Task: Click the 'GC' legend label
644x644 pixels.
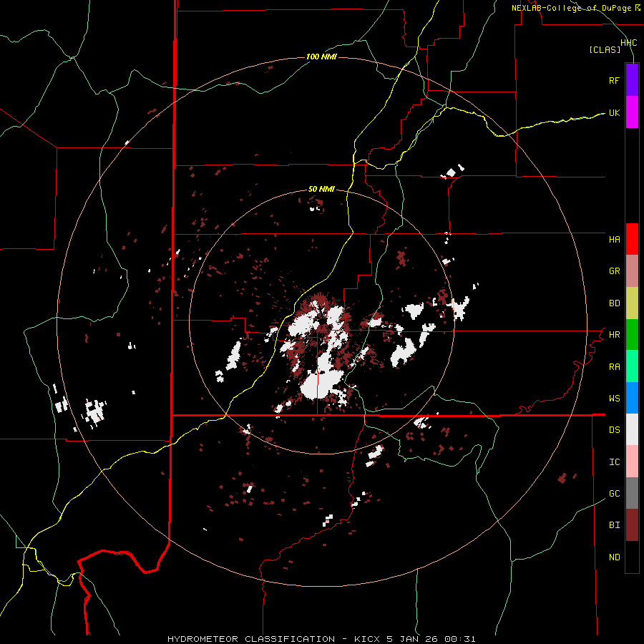Action: (614, 494)
